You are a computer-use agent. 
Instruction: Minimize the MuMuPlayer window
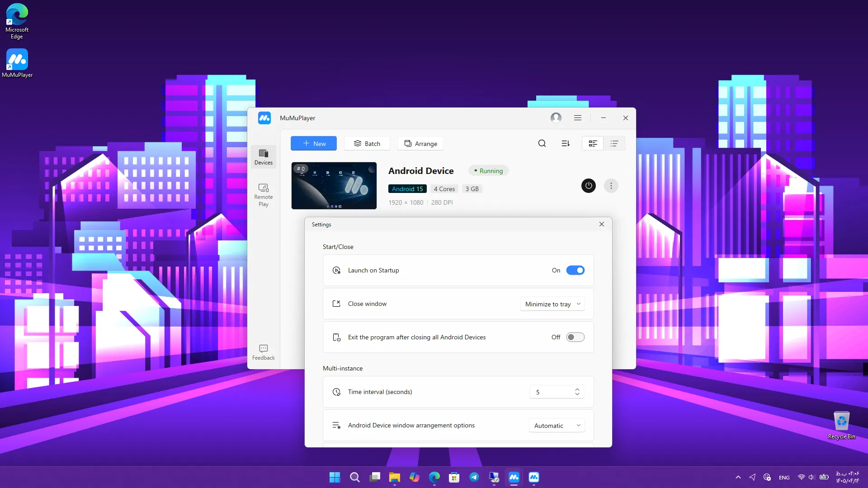tap(603, 118)
